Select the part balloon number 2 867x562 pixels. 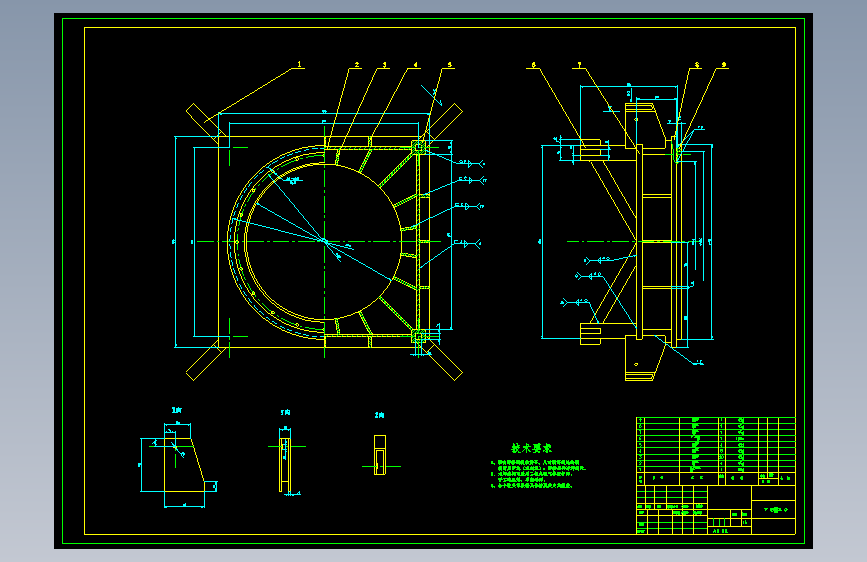point(357,65)
